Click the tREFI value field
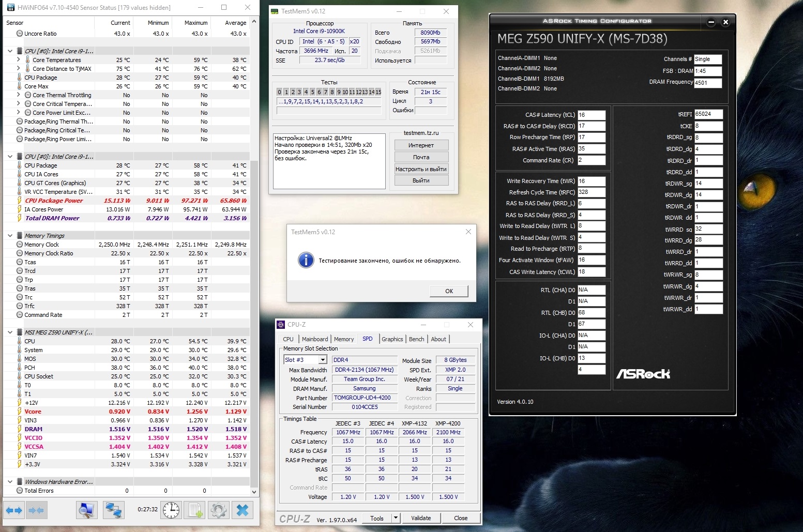Viewport: 803px width, 532px height. [x=708, y=114]
